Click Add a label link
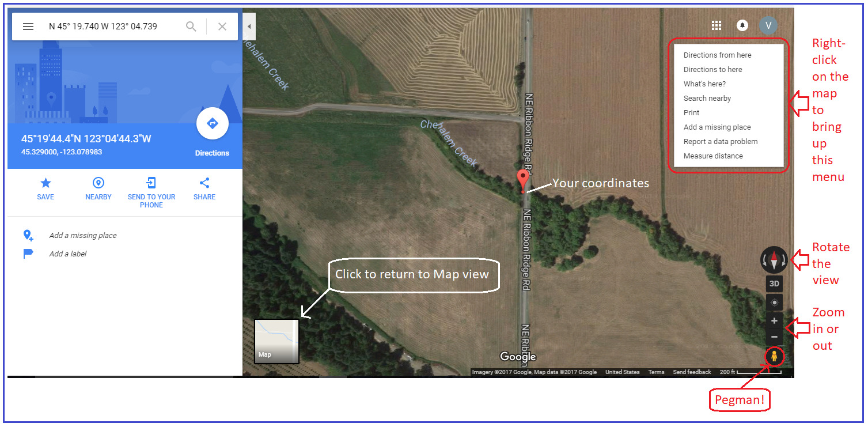The height and width of the screenshot is (427, 868). [68, 254]
